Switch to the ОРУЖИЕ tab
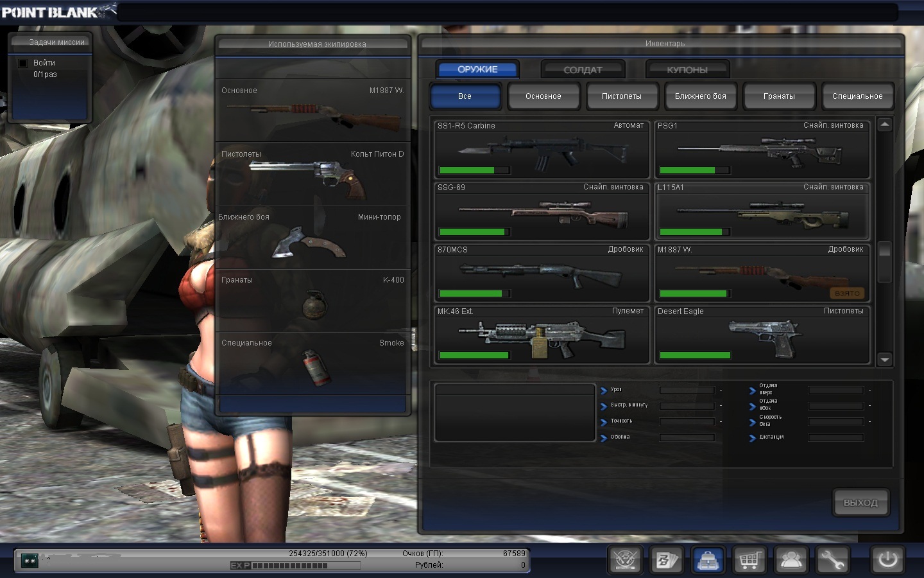Screen dimensions: 924x578 (x=477, y=69)
